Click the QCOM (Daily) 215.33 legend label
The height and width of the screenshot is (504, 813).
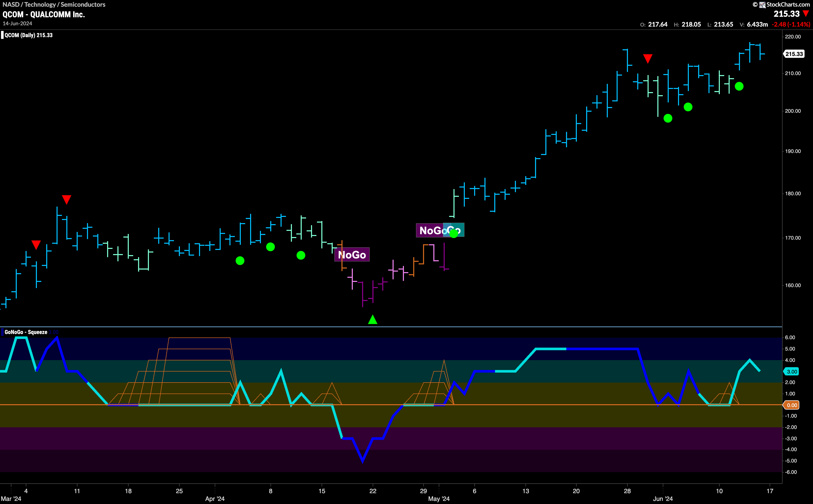(28, 35)
